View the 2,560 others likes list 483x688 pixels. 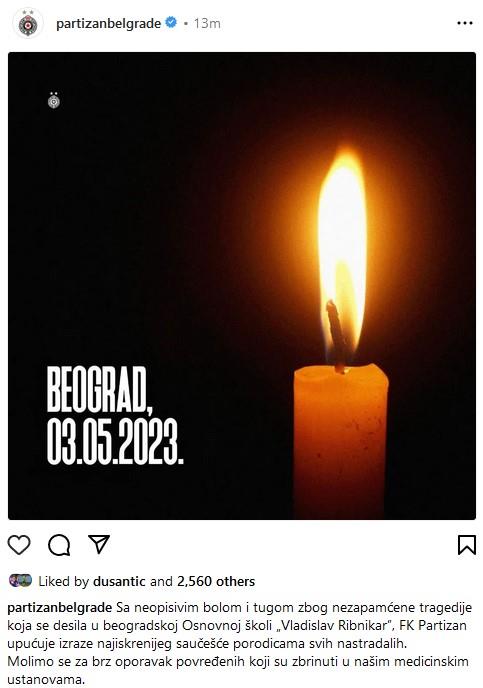[x=216, y=581]
